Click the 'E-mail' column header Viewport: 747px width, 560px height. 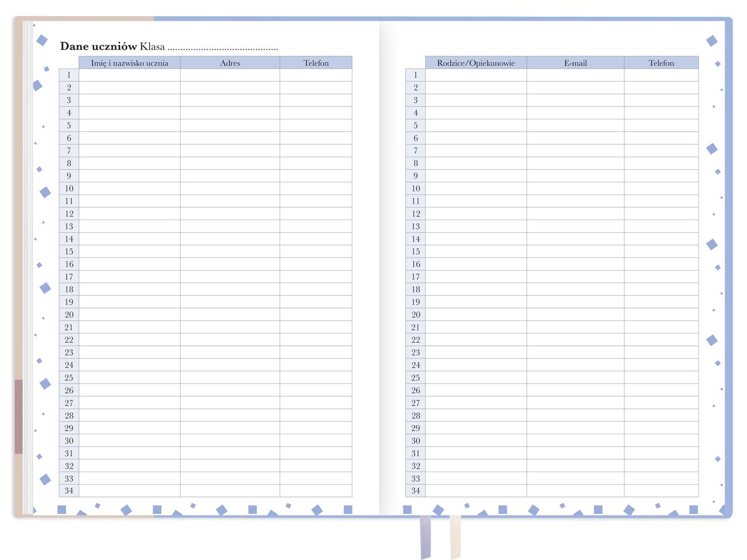click(x=575, y=63)
